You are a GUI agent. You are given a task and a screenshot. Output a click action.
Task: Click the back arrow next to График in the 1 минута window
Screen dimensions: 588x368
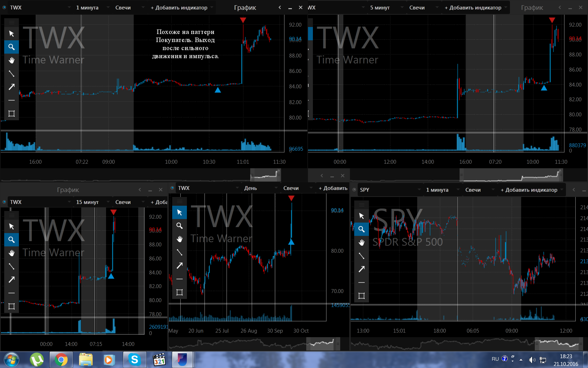tap(280, 7)
